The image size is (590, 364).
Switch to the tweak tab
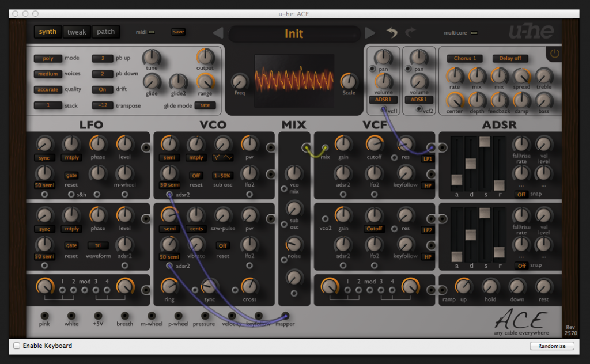pyautogui.click(x=77, y=32)
